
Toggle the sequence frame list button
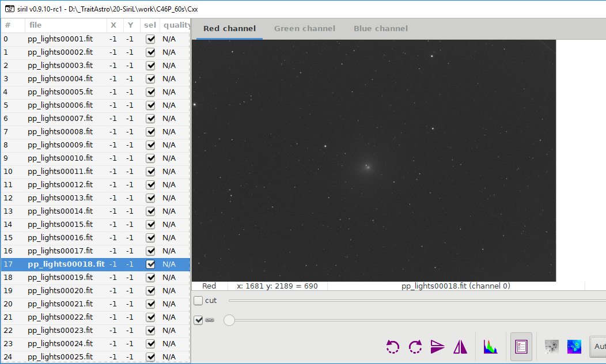click(521, 347)
